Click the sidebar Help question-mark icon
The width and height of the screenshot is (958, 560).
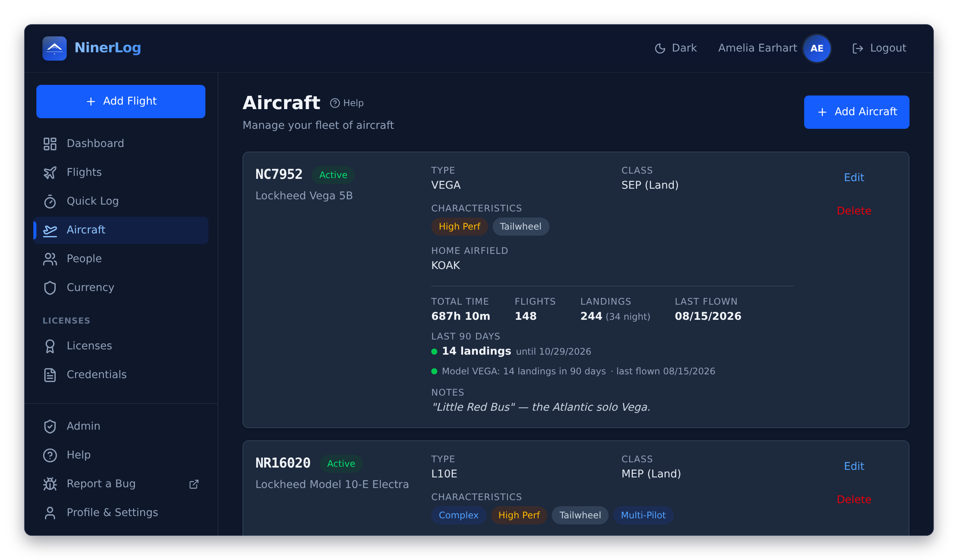50,455
